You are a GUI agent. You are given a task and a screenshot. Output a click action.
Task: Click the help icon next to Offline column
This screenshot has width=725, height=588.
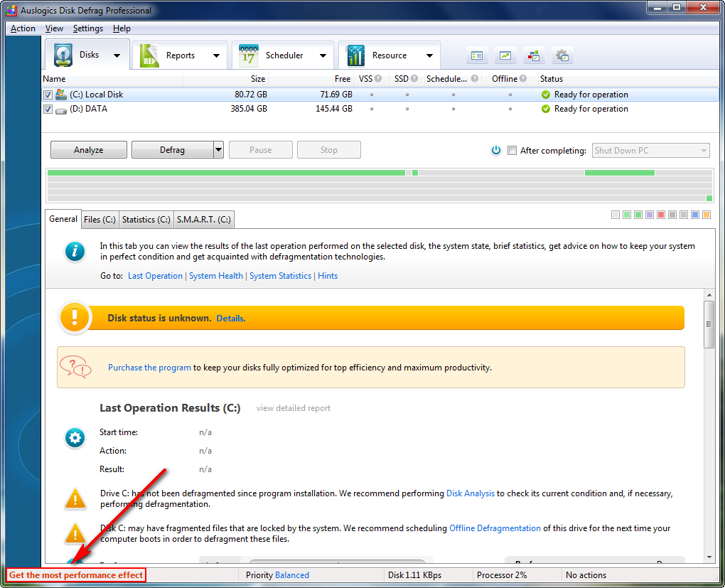click(x=523, y=79)
